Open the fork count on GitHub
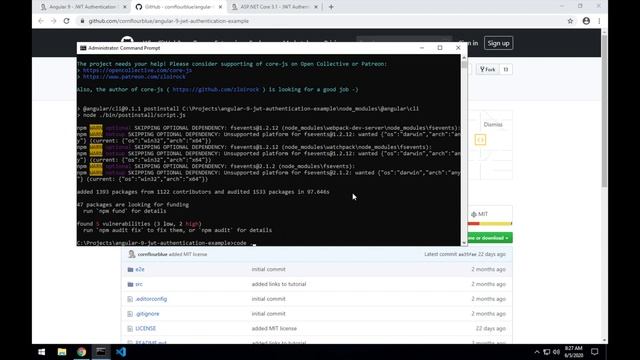Image resolution: width=640 pixels, height=360 pixels. pyautogui.click(x=506, y=69)
